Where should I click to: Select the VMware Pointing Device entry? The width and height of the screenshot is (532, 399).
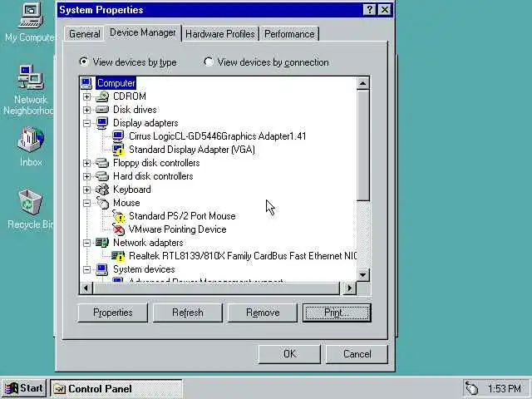177,229
